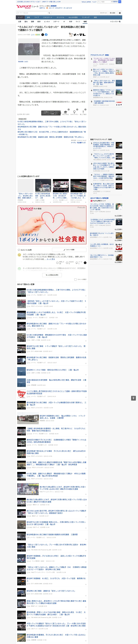Select the みんなの意見 tab
This screenshot has width=138, height=644.
coord(73,17)
